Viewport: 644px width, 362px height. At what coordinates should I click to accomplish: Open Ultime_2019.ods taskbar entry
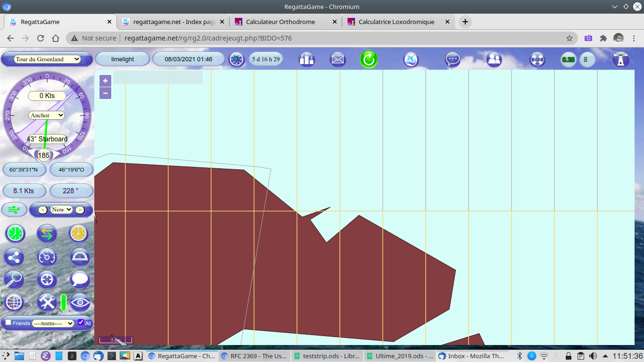point(400,356)
